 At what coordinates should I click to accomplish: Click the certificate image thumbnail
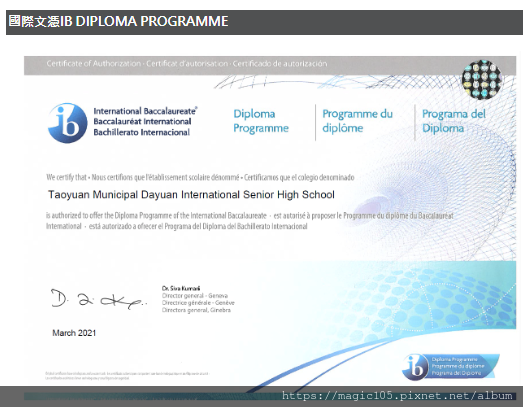[270, 228]
